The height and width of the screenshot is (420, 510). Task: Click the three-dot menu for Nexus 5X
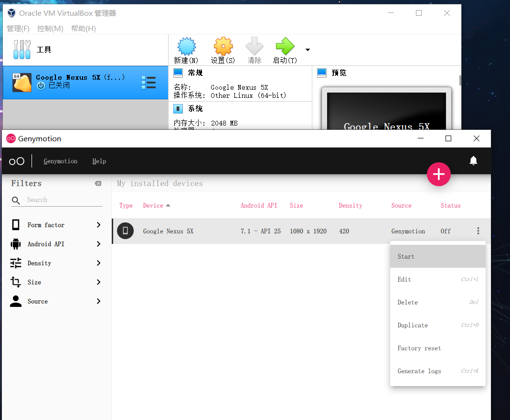(x=478, y=231)
